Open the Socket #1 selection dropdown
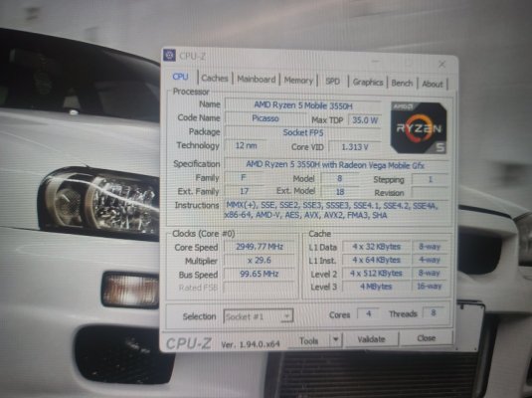 tap(259, 316)
